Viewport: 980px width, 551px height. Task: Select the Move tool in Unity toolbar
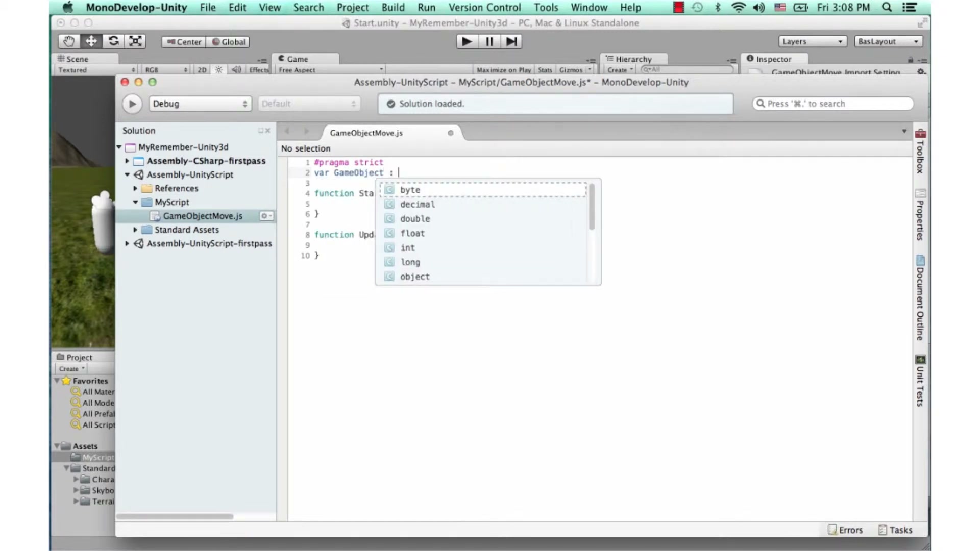pos(91,41)
